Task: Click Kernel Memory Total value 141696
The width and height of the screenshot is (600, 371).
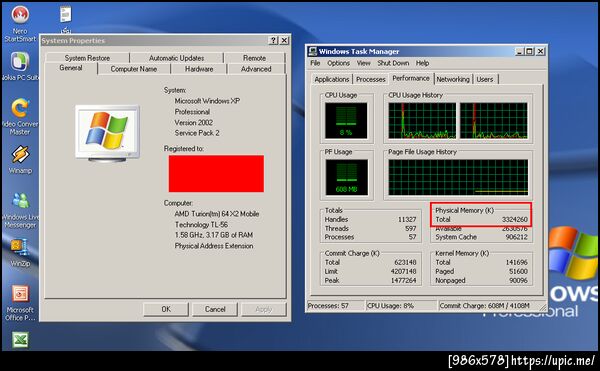Action: (517, 262)
